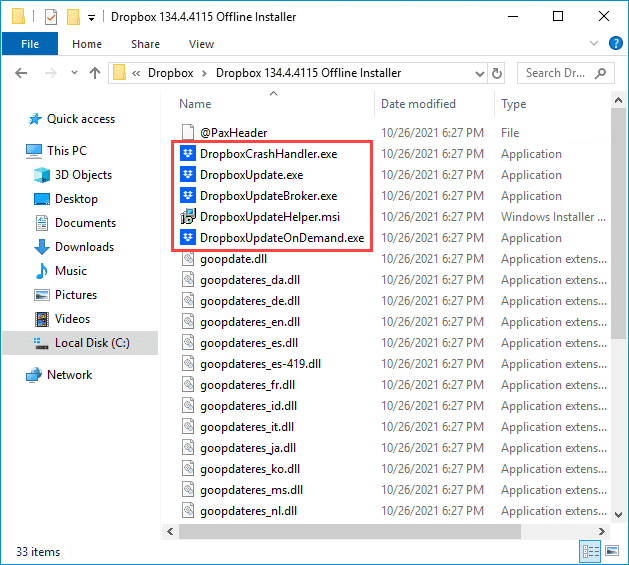Open the Home ribbon tab

point(87,44)
